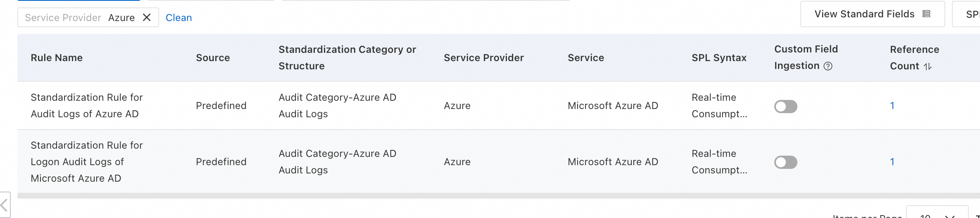Viewport: 980px width, 218px height.
Task: Open reference count link for Logon Audit Logs rule
Action: click(x=892, y=162)
